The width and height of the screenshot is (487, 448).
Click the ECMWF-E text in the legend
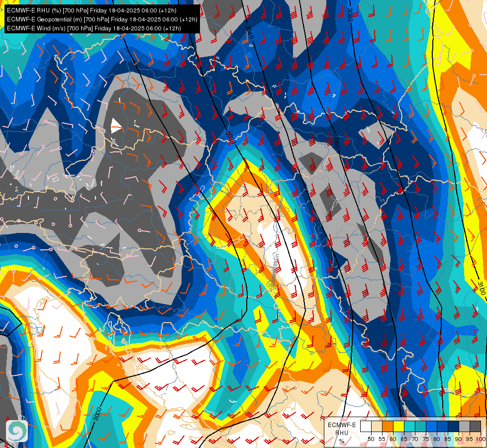pyautogui.click(x=342, y=425)
